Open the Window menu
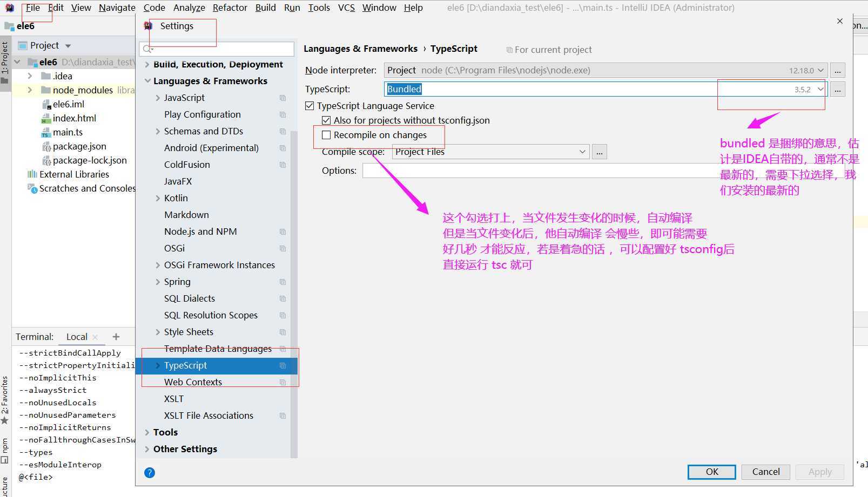Screen dimensions: 868x497 pos(379,8)
